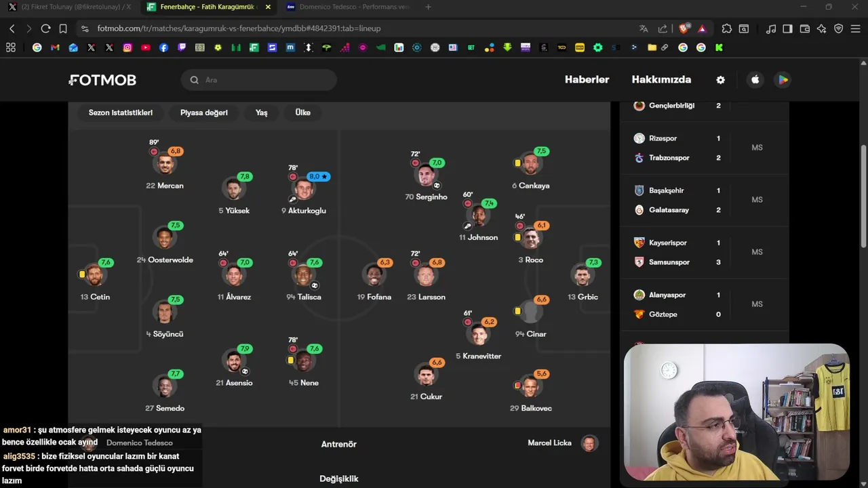Reload the current page
This screenshot has width=868, height=488.
(x=45, y=28)
